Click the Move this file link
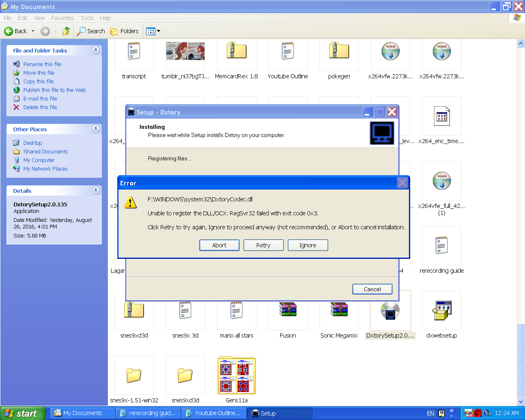 pyautogui.click(x=39, y=73)
